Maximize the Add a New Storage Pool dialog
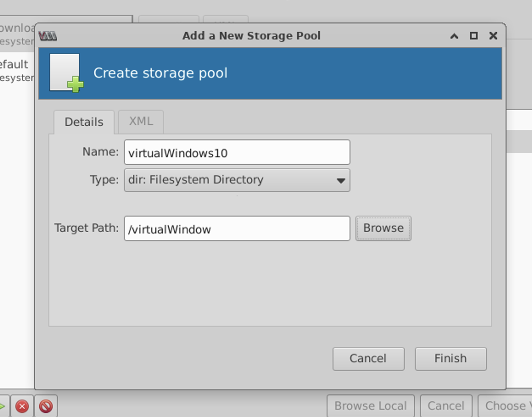Image resolution: width=532 pixels, height=417 pixels. pyautogui.click(x=473, y=36)
